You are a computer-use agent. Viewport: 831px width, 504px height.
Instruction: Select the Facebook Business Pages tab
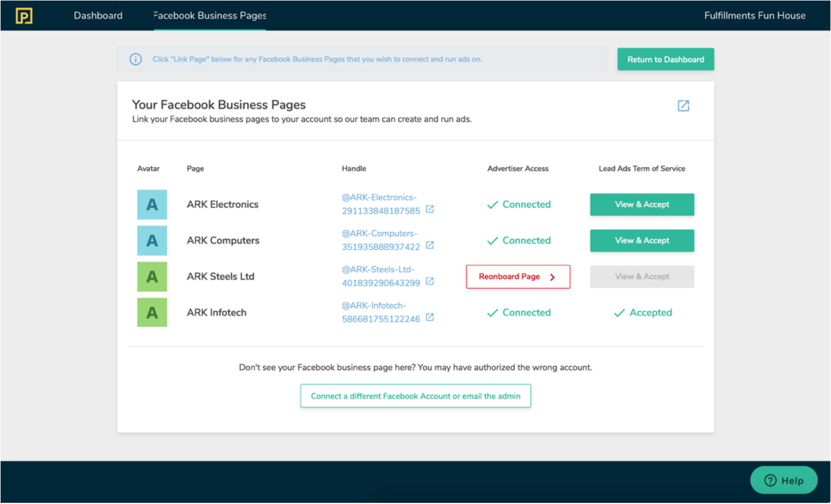[x=210, y=15]
